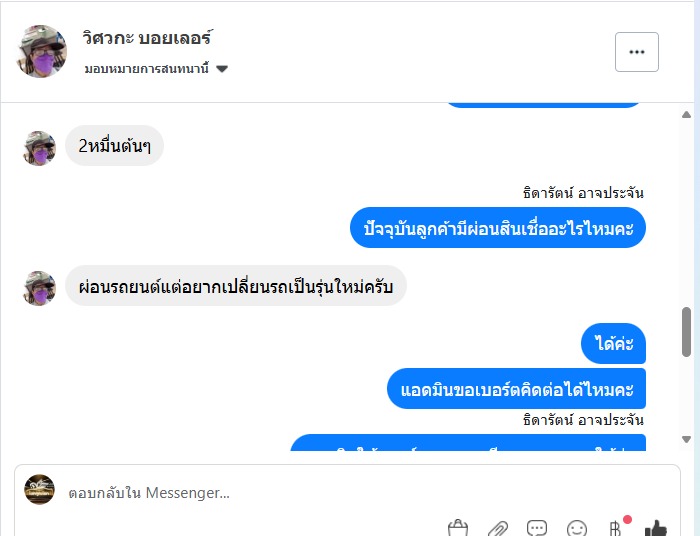Click the page avatar beside reply box
The width and height of the screenshot is (700, 536).
[x=40, y=489]
